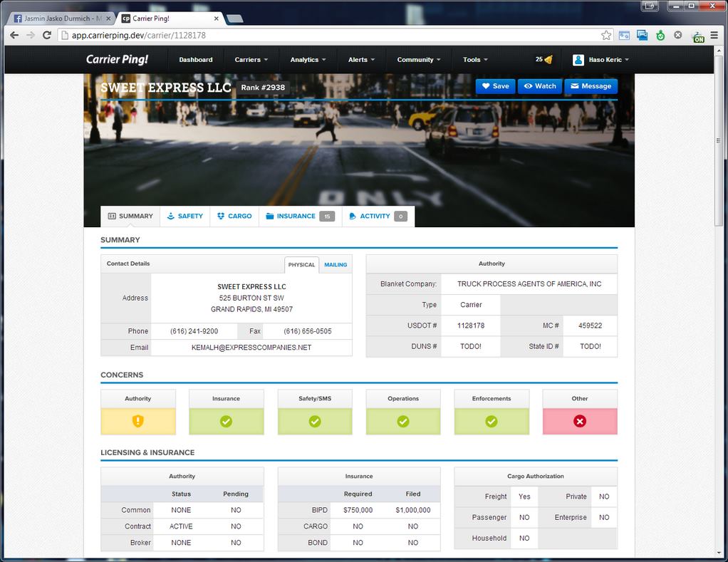728x562 pixels.
Task: Click the ON extension icon in the toolbar
Action: [698, 36]
